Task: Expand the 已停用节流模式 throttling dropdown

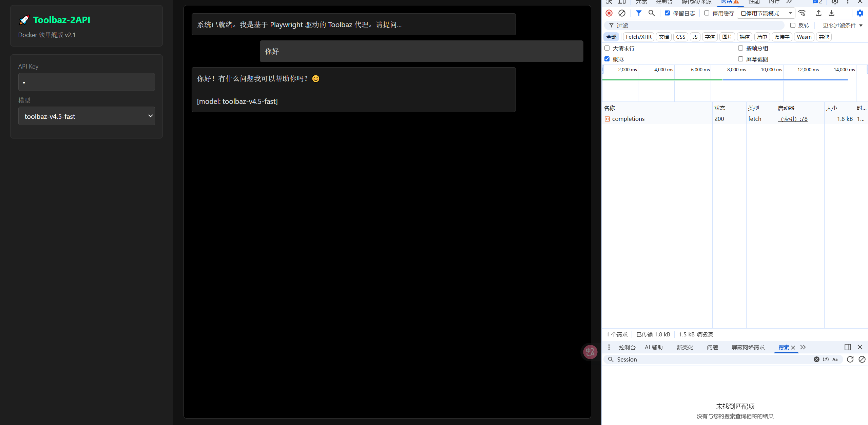Action: coord(766,13)
